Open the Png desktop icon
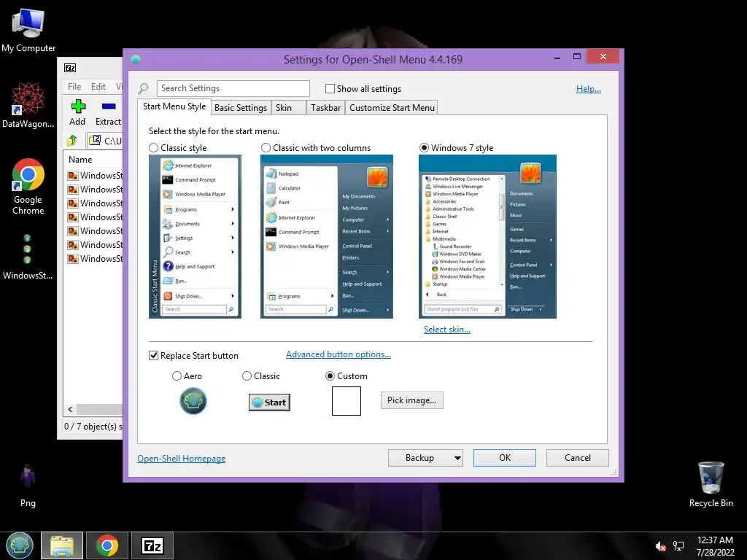Screen dimensions: 747x560 pyautogui.click(x=28, y=485)
